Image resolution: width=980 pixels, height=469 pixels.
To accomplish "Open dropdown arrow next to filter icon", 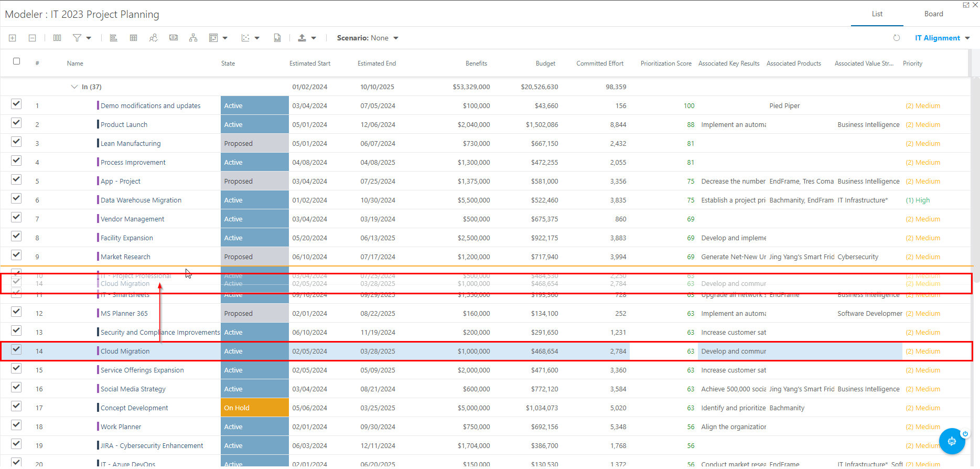I will pos(89,38).
